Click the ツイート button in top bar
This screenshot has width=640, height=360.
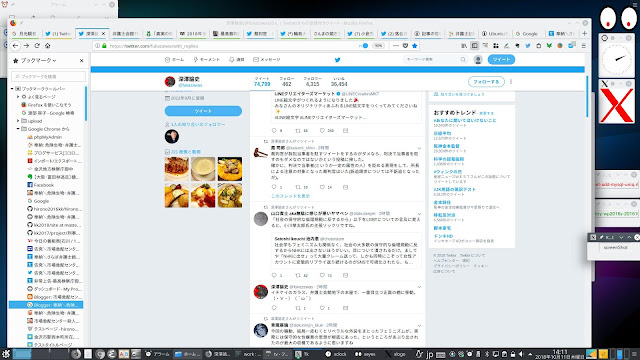coord(501,60)
